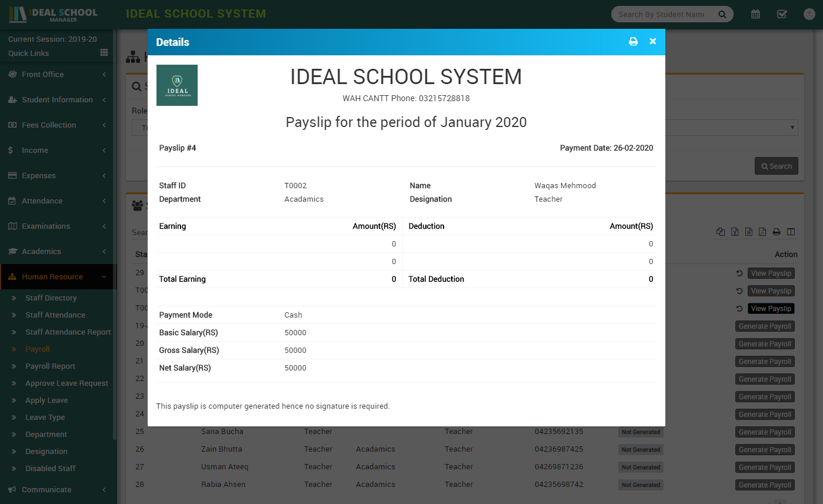Open column visibility icon above staff table
823x504 pixels.
coord(791,232)
